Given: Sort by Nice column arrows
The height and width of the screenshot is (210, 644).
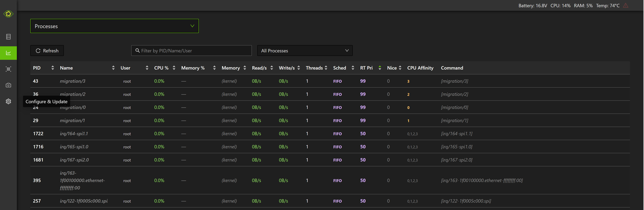Looking at the screenshot, I should (x=400, y=68).
